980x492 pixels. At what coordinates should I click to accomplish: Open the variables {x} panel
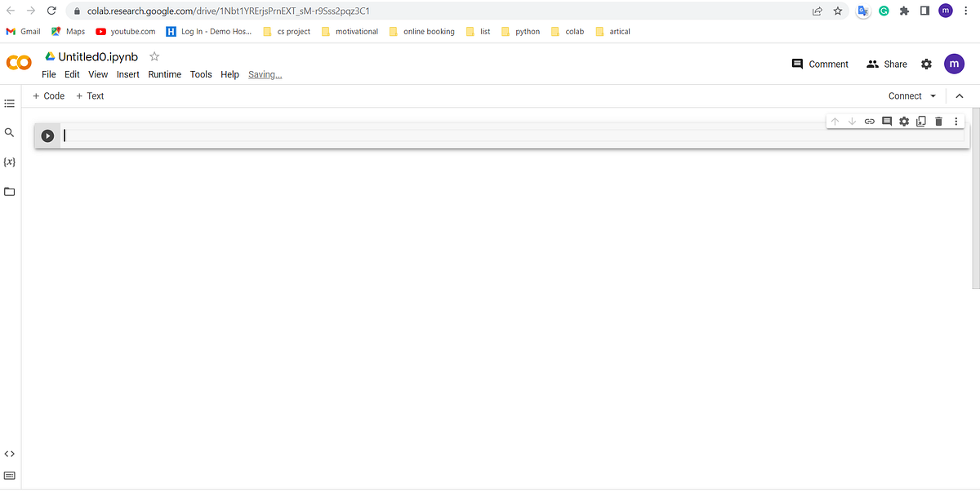10,162
